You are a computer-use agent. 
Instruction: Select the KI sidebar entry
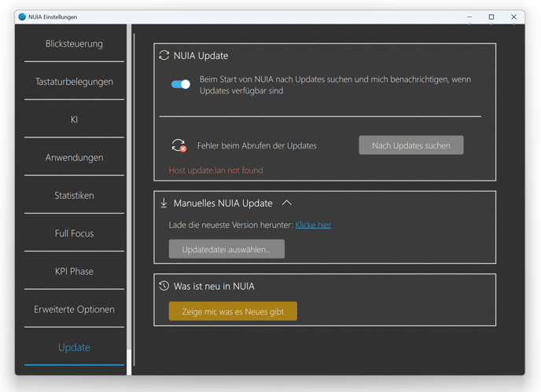[x=74, y=119]
